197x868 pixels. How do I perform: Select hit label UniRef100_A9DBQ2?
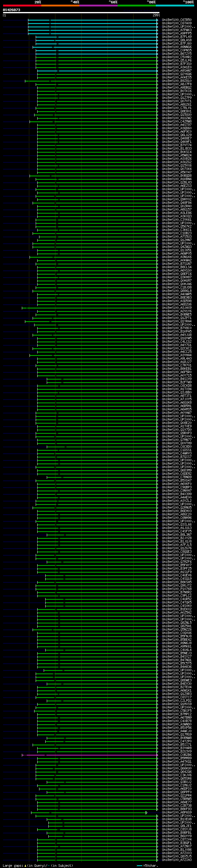pos(177,87)
